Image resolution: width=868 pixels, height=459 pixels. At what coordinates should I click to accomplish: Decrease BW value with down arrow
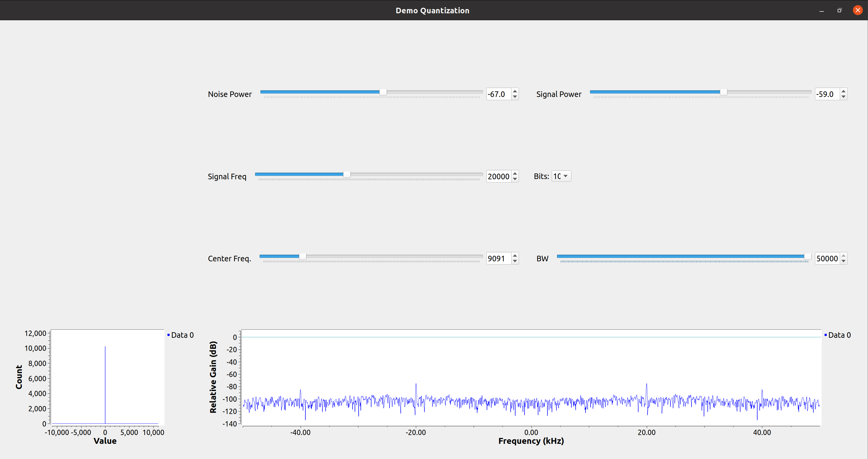coord(844,261)
